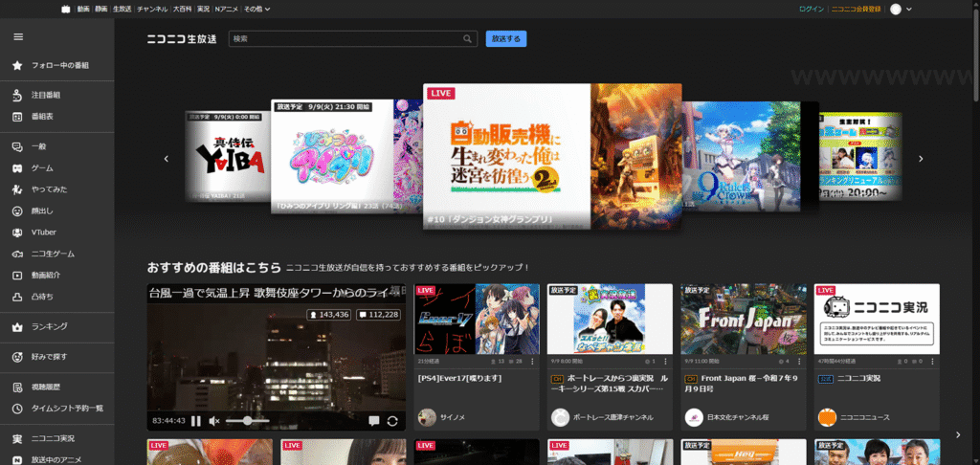Click the star icon for フォロー中の番組
The image size is (980, 465).
17,65
